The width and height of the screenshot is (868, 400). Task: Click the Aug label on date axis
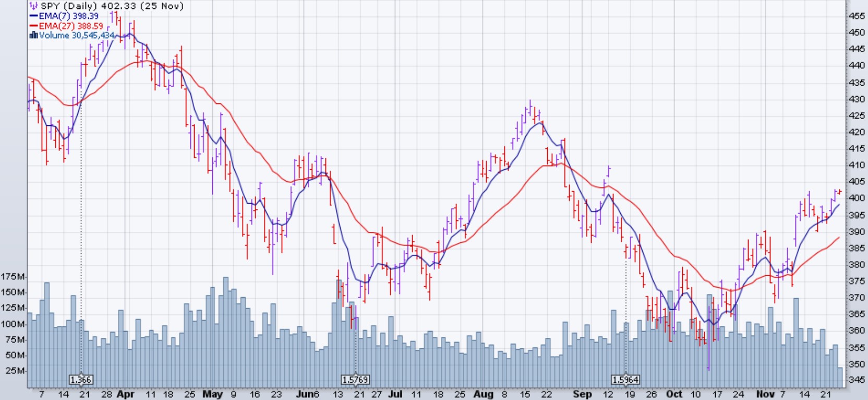pyautogui.click(x=484, y=394)
